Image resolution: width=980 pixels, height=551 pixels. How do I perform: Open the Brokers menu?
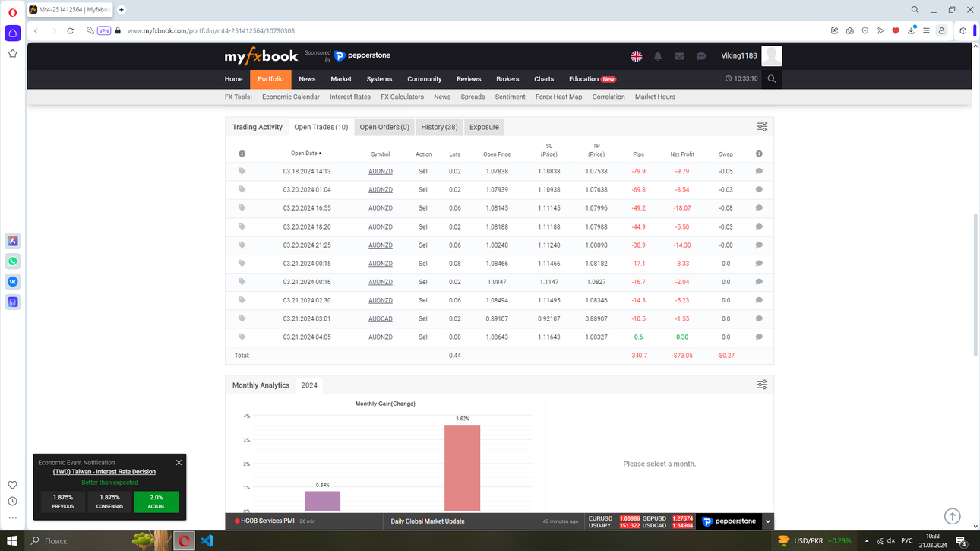507,79
